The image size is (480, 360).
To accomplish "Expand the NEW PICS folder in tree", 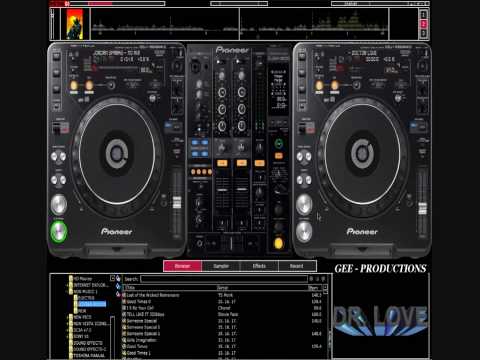I will [x=68, y=317].
